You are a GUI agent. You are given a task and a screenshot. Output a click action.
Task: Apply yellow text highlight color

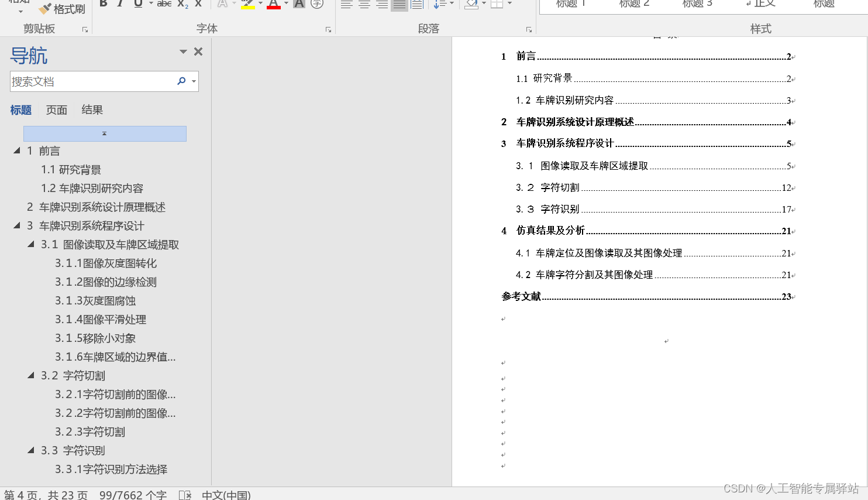[x=247, y=4]
